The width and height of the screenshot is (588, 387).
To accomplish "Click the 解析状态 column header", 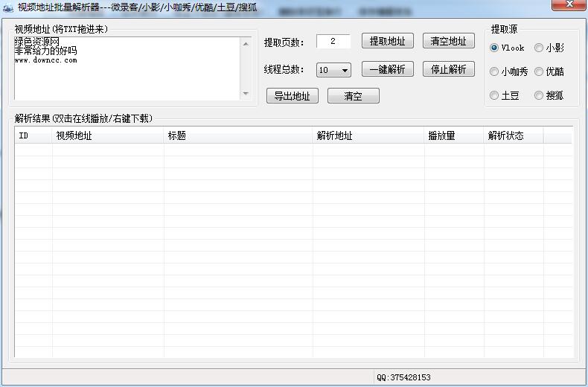I will click(x=514, y=135).
